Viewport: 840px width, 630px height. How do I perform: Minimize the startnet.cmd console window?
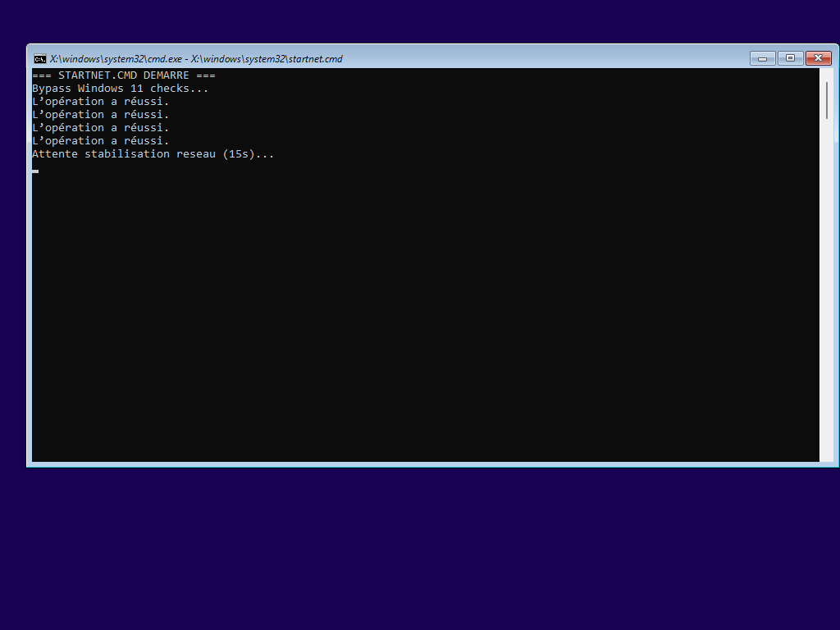click(762, 58)
